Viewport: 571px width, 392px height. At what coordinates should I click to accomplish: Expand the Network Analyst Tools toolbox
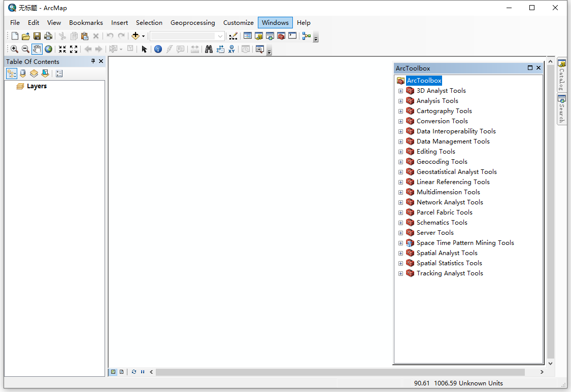(400, 203)
